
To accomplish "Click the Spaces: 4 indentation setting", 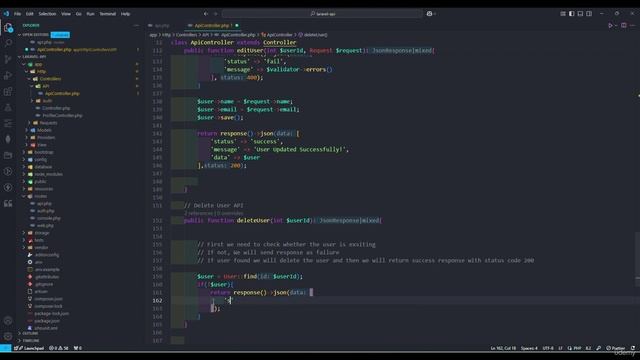I will [529, 348].
